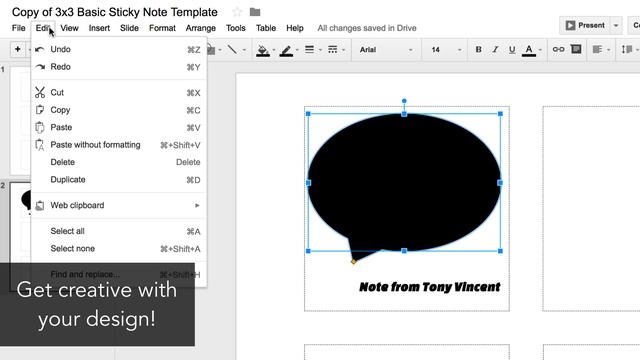Close the open Edit menu
The image size is (640, 360).
tap(43, 28)
